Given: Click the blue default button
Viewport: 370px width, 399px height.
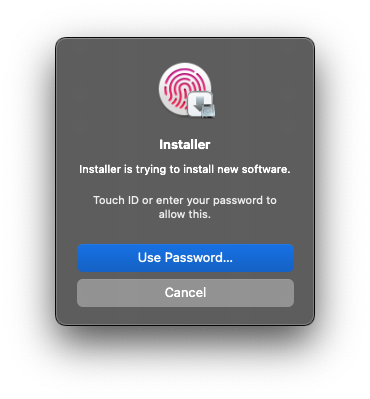Looking at the screenshot, I should coord(185,258).
